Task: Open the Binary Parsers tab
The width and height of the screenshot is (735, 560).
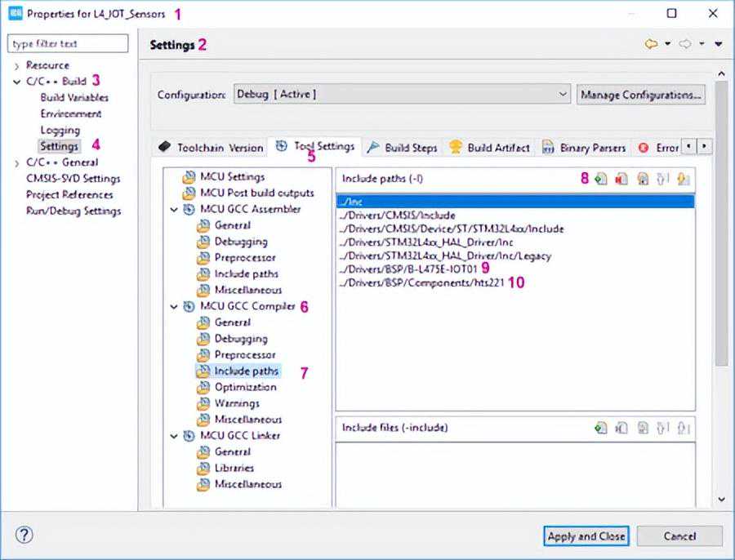Action: pyautogui.click(x=585, y=148)
